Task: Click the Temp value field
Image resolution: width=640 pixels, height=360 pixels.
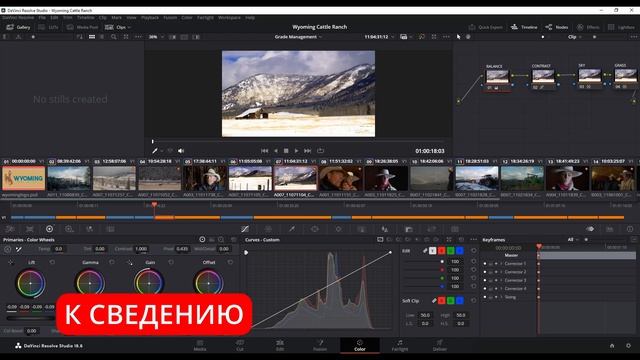Action: (59, 249)
